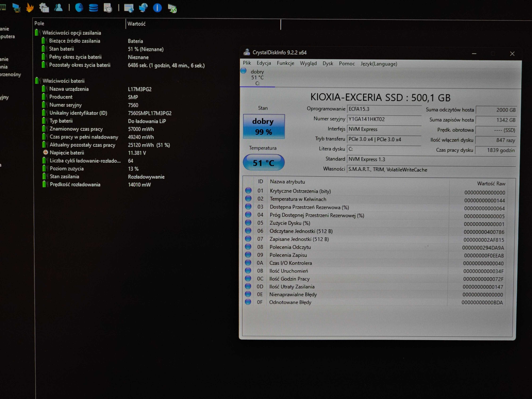
Task: Click the dobry 99 % health status button
Action: [264, 126]
